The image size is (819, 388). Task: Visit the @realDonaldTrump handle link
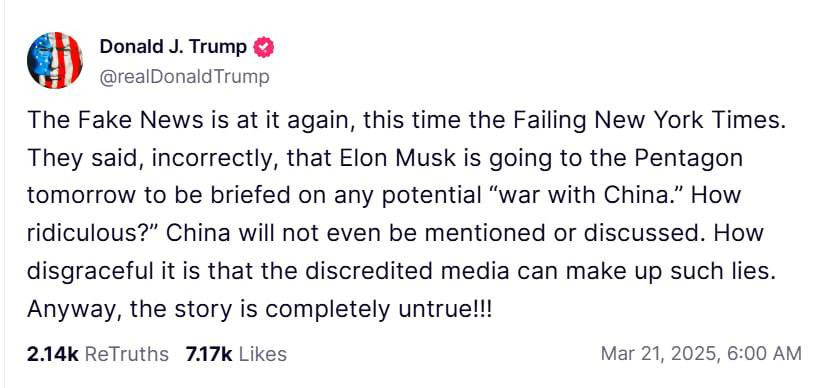point(184,77)
